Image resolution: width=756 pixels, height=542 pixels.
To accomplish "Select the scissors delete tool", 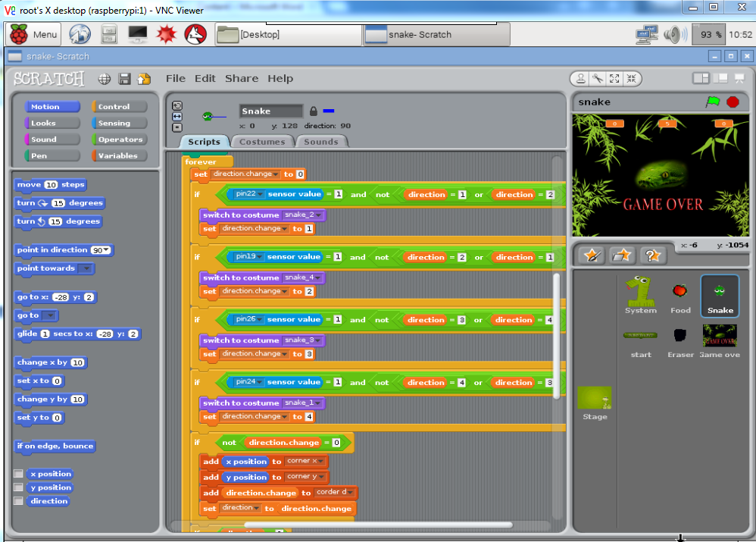I will [x=595, y=79].
